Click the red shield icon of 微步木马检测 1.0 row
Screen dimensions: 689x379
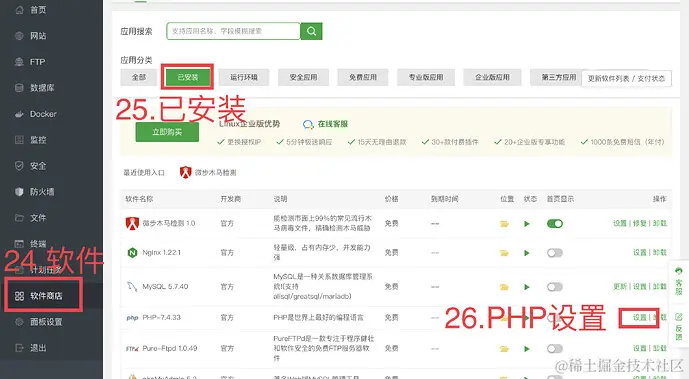pyautogui.click(x=132, y=224)
